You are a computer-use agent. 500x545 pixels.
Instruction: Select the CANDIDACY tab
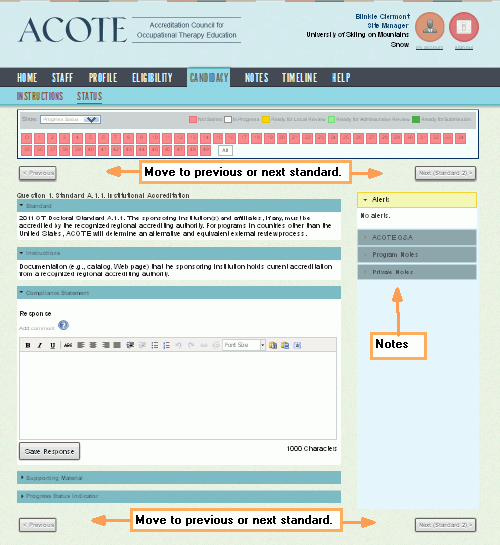coord(209,78)
